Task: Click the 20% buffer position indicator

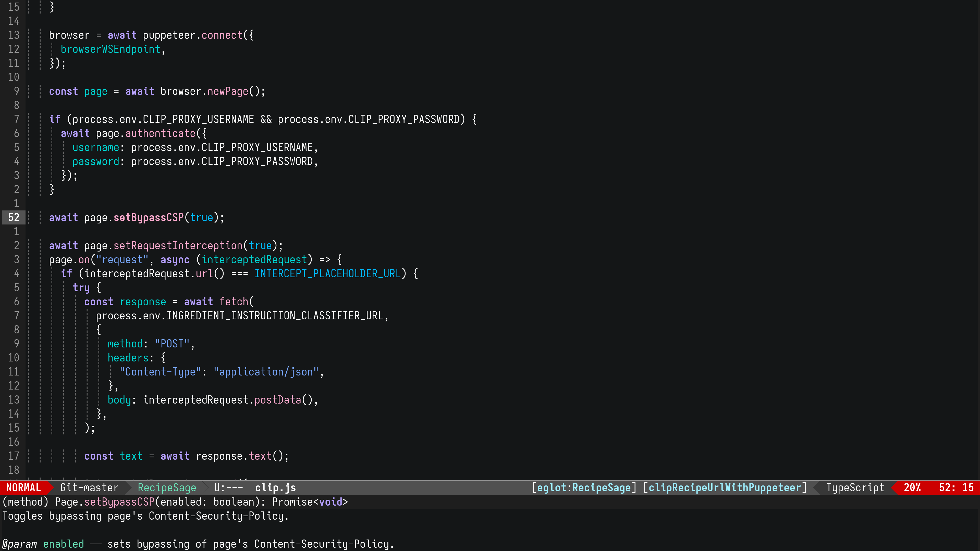Action: point(912,487)
